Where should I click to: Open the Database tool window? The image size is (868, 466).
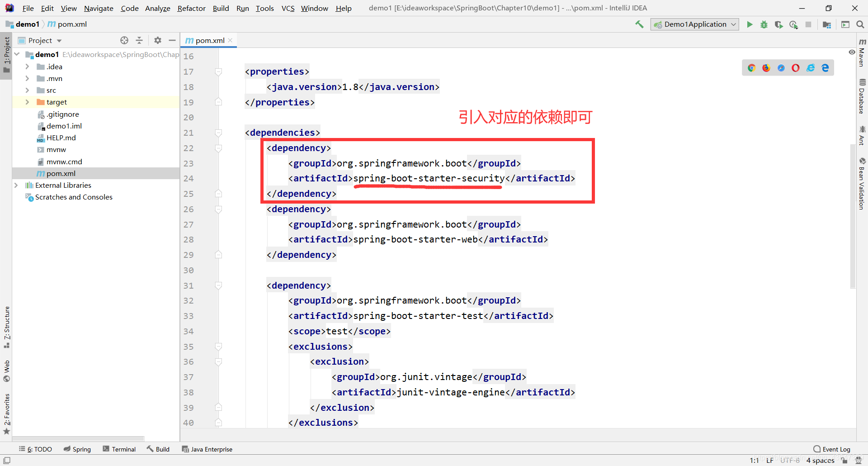pos(862,96)
